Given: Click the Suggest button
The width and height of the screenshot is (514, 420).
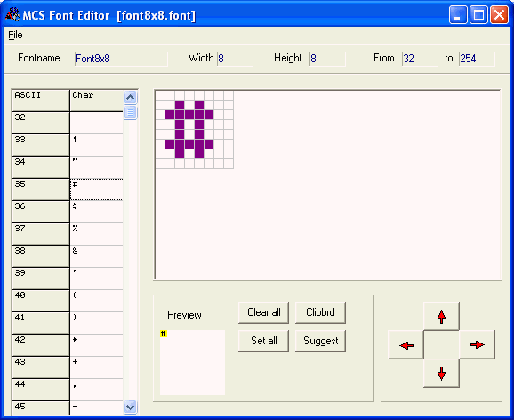Looking at the screenshot, I should [x=321, y=341].
